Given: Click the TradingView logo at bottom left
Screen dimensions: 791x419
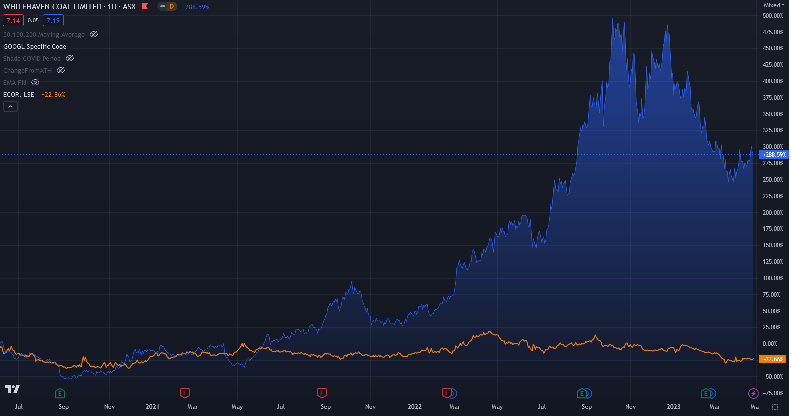Looking at the screenshot, I should coord(12,389).
